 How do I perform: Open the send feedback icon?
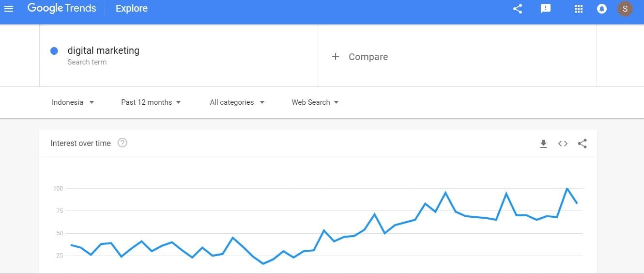pos(546,9)
